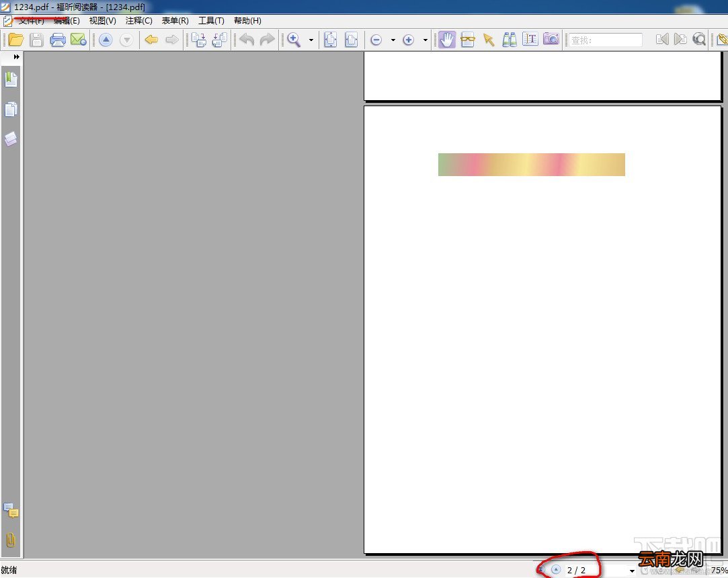Open the 表单(R) menu
Viewport: 728px width, 578px height.
click(x=175, y=21)
